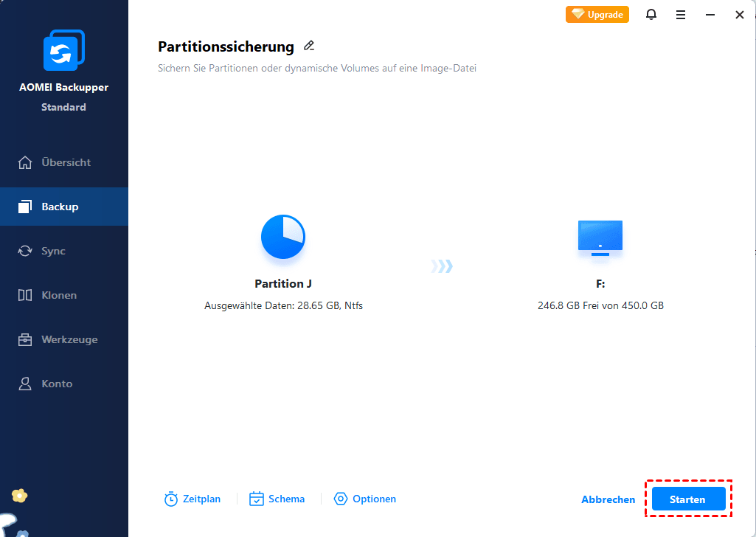
Task: Open the Werkzeuge tools section
Action: tap(63, 339)
